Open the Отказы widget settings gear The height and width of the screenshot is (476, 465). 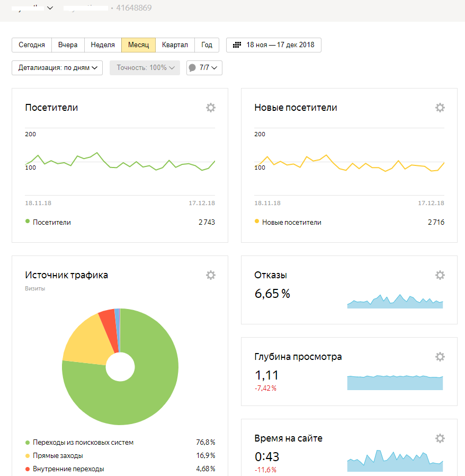[440, 275]
